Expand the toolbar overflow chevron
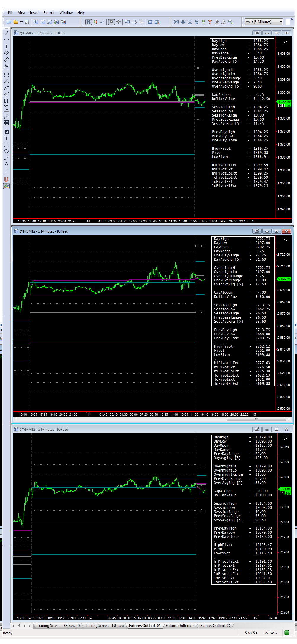 pyautogui.click(x=292, y=19)
